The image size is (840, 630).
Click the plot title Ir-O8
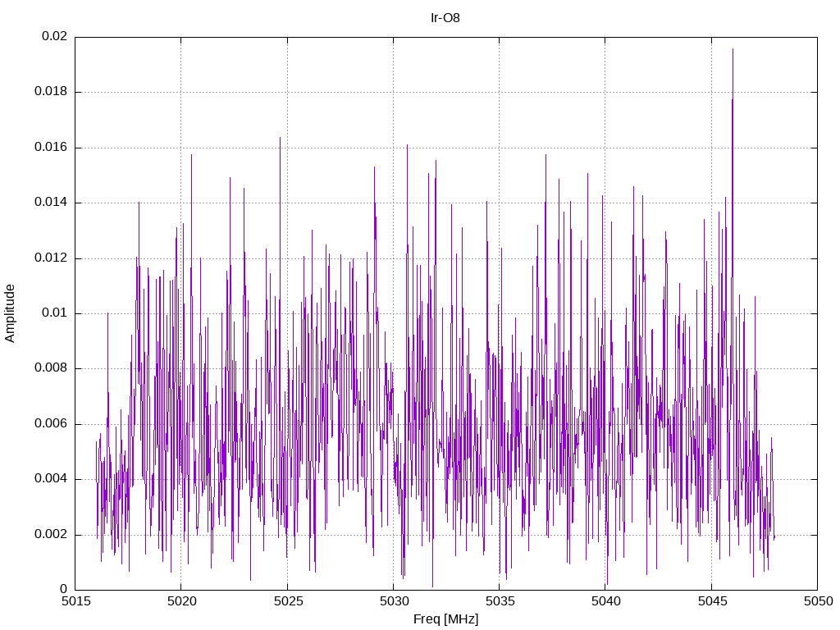(445, 18)
